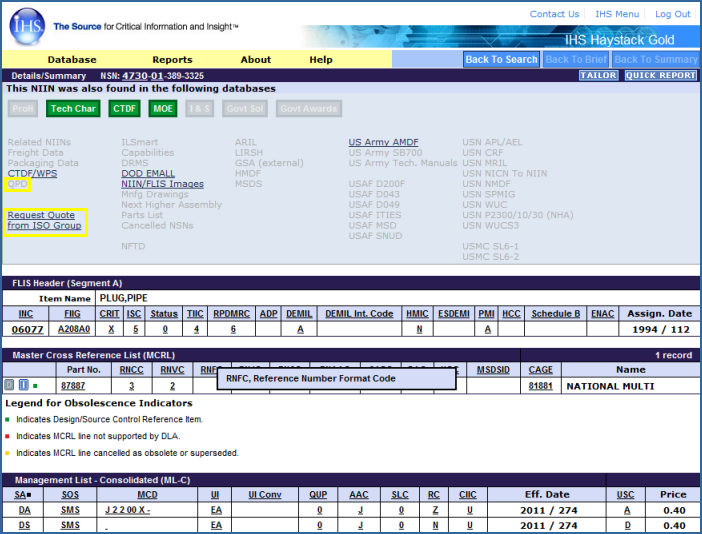Click the TAILOR button
This screenshot has width=702, height=534.
tap(599, 75)
